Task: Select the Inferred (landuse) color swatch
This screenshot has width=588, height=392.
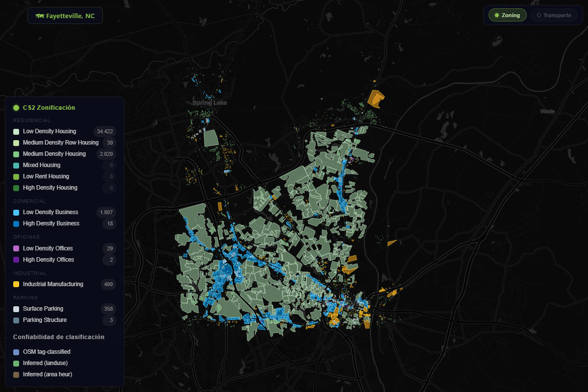Action: [x=16, y=363]
